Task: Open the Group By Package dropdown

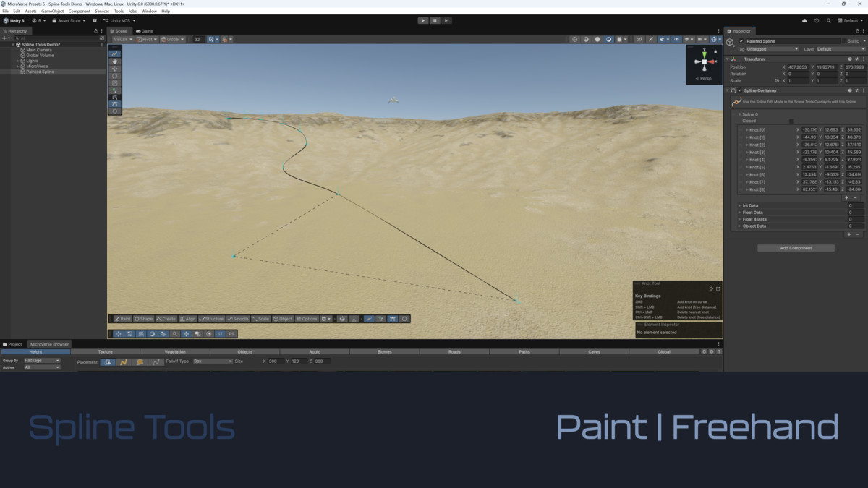Action: click(x=42, y=360)
